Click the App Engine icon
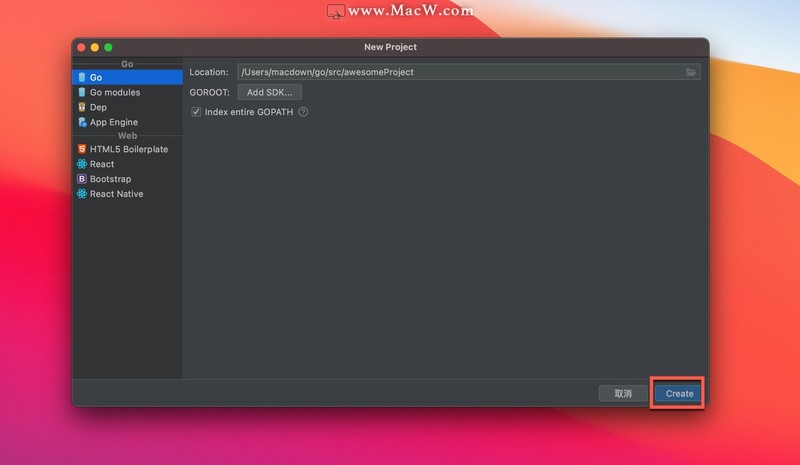Viewport: 800px width, 465px height. click(82, 122)
